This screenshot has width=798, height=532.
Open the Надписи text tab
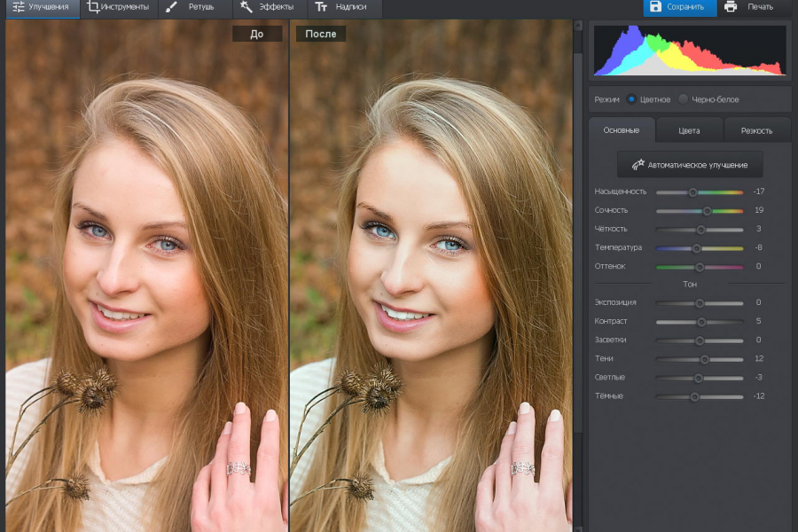[345, 8]
